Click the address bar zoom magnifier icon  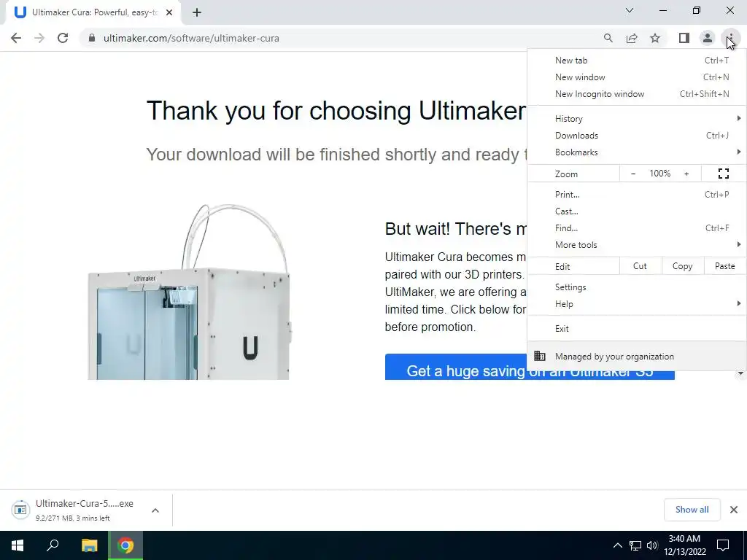point(608,38)
